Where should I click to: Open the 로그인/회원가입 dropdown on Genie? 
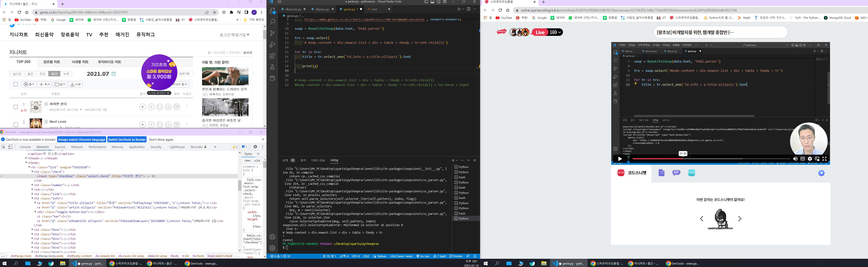pyautogui.click(x=235, y=35)
